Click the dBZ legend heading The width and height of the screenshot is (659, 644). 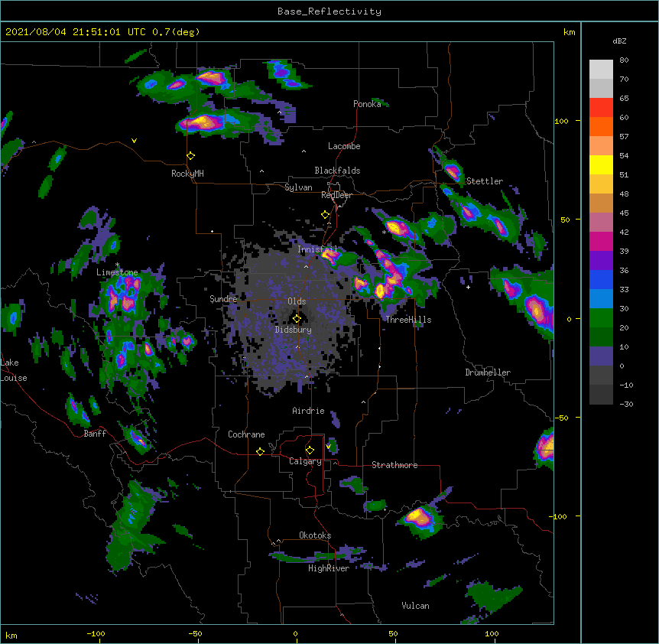(x=619, y=41)
